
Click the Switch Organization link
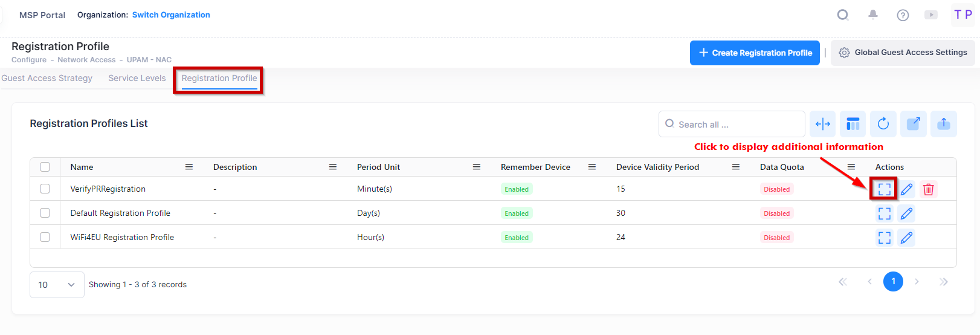tap(171, 15)
